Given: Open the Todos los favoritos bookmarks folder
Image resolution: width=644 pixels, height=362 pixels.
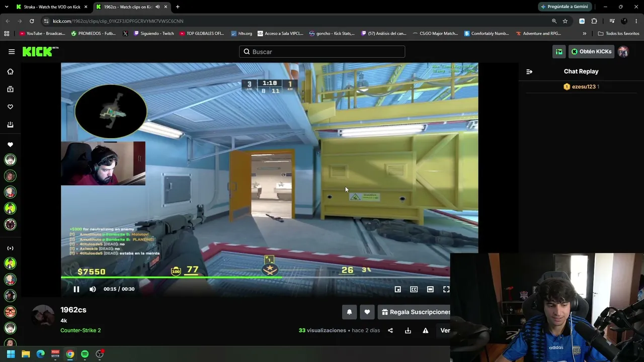Looking at the screenshot, I should pyautogui.click(x=618, y=34).
